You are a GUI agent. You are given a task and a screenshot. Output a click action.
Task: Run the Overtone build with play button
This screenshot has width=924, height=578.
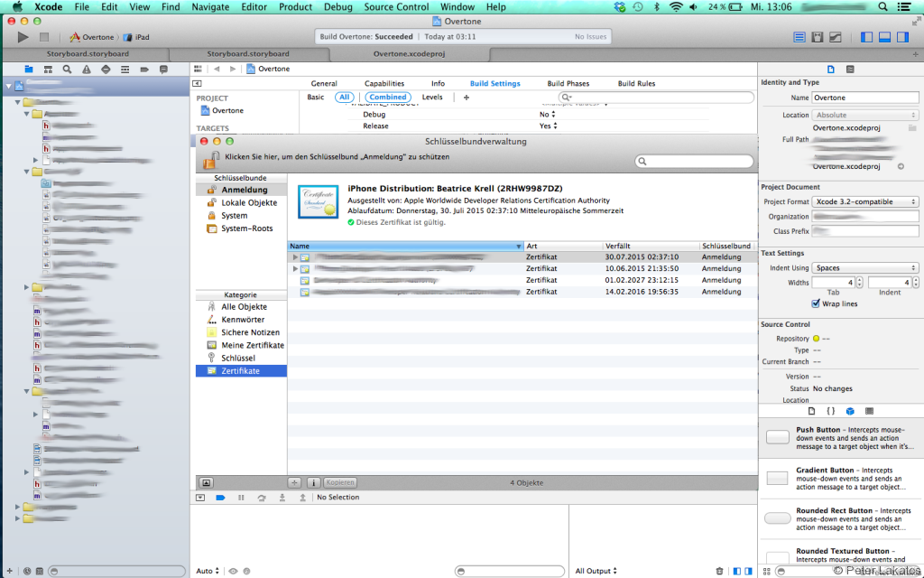[23, 37]
